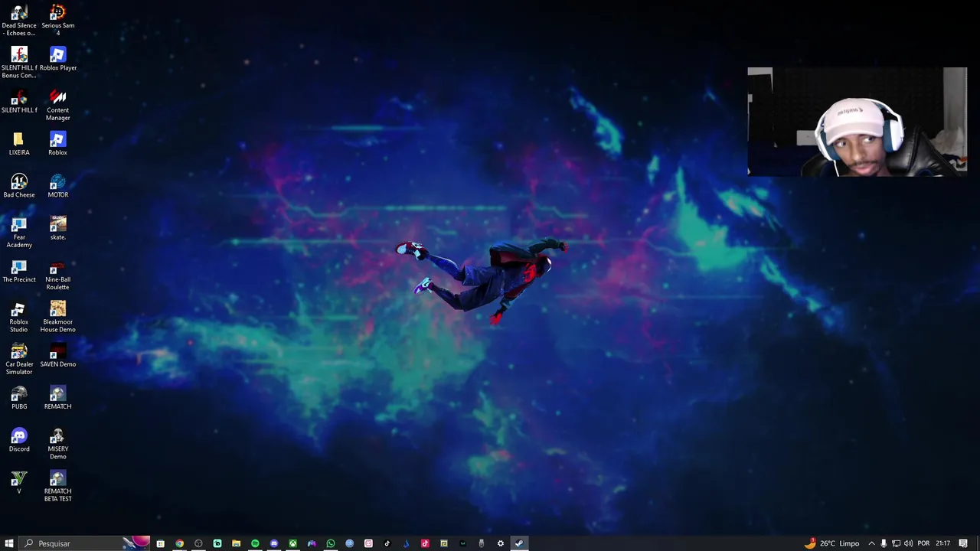The height and width of the screenshot is (551, 980).
Task: Select REMATCH BETA TEST desktop icon
Action: [x=58, y=486]
